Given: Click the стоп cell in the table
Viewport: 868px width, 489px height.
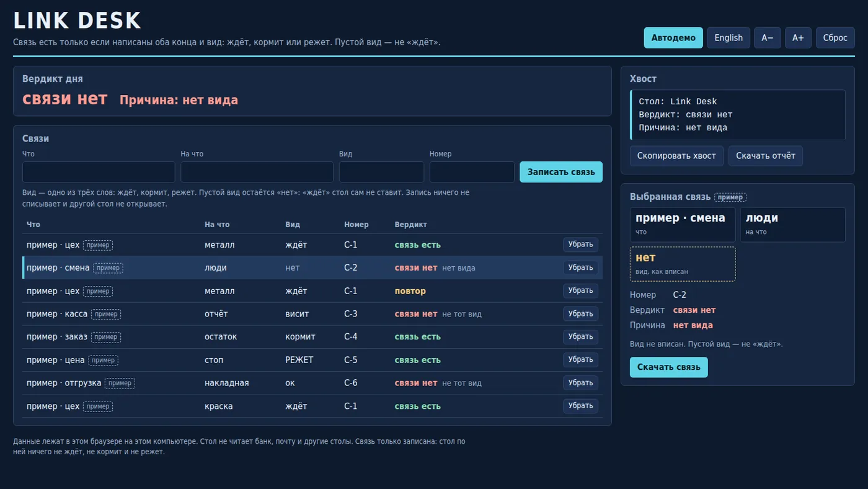Looking at the screenshot, I should (214, 360).
